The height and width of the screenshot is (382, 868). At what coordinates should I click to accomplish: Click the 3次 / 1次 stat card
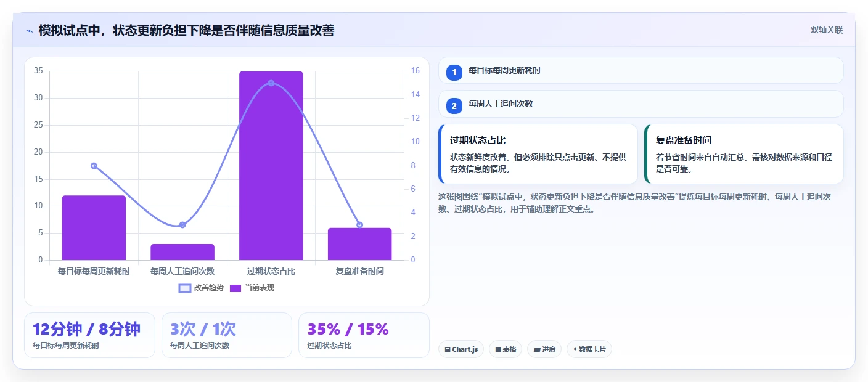click(227, 335)
